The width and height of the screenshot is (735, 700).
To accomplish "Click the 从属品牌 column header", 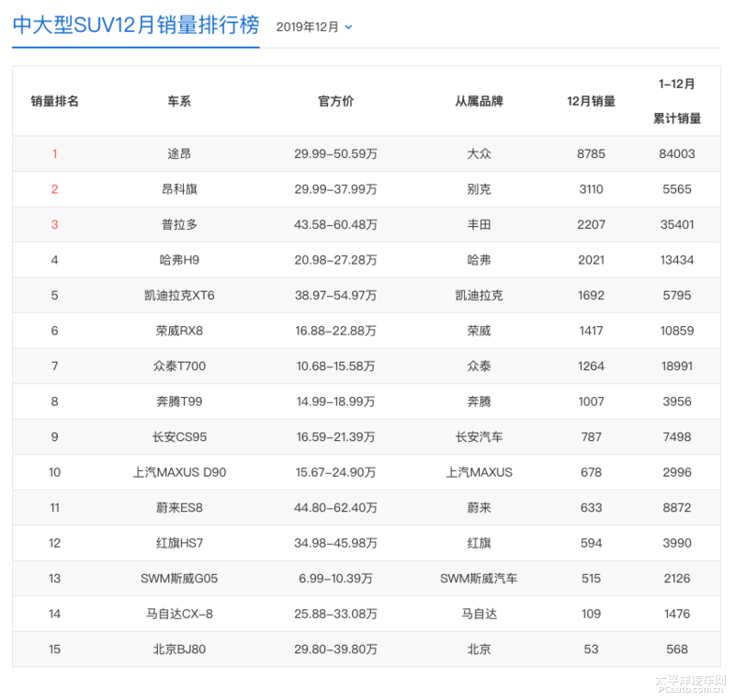I will 479,101.
